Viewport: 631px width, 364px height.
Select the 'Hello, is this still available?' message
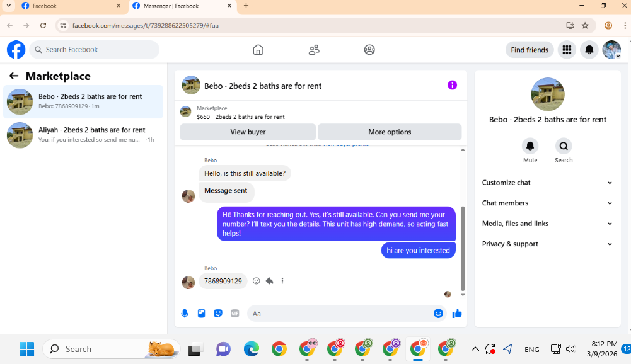(245, 173)
